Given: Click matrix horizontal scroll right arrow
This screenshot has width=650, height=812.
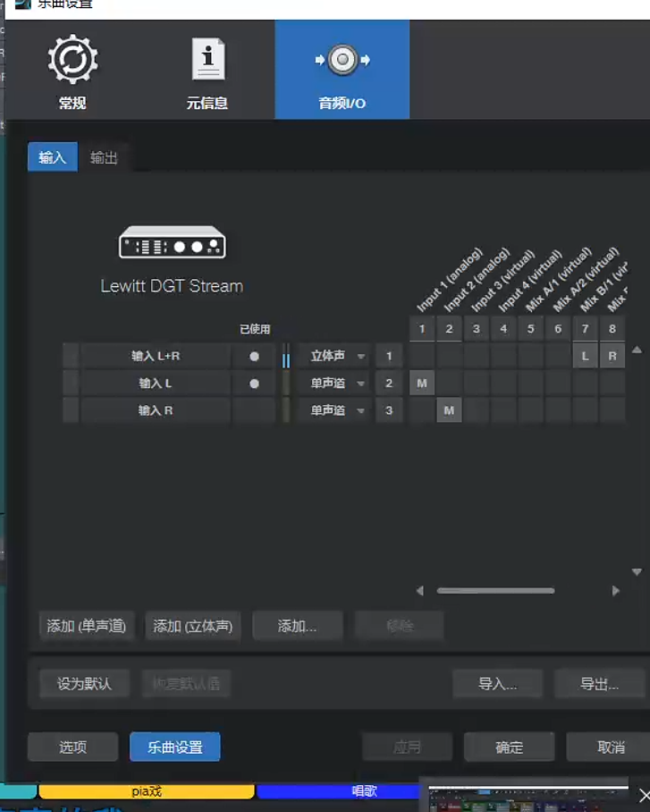Looking at the screenshot, I should (x=616, y=591).
